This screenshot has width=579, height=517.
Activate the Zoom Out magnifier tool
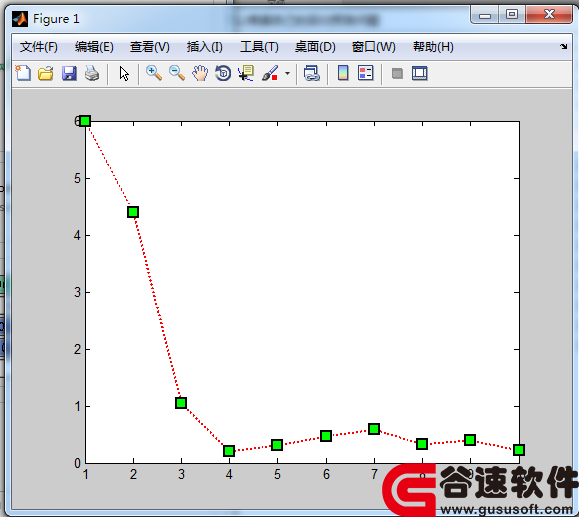click(x=177, y=73)
